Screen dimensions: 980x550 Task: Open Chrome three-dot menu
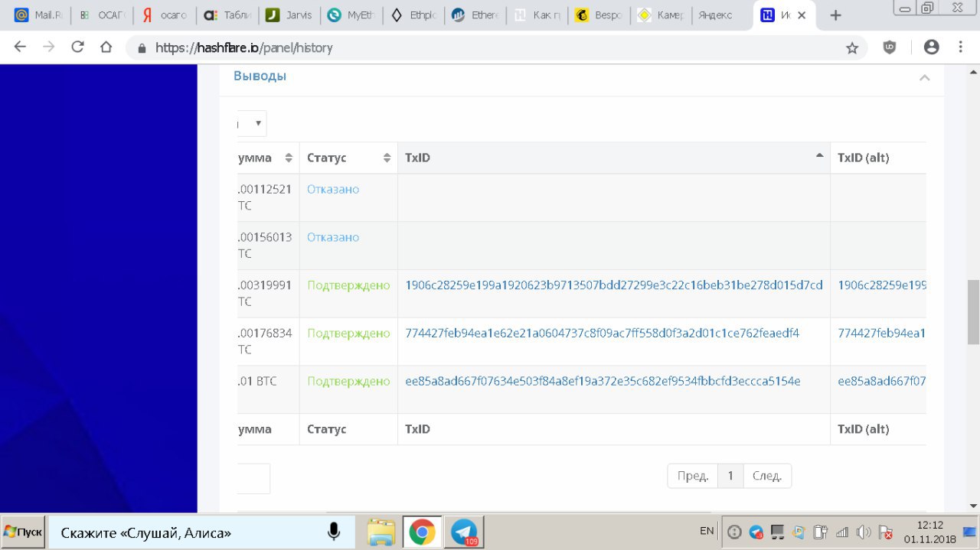[961, 47]
